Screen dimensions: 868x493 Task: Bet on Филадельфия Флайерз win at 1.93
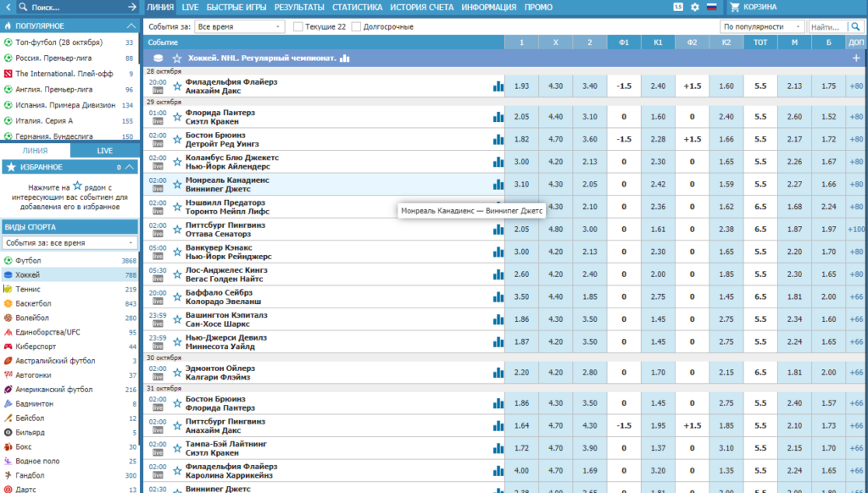(521, 86)
